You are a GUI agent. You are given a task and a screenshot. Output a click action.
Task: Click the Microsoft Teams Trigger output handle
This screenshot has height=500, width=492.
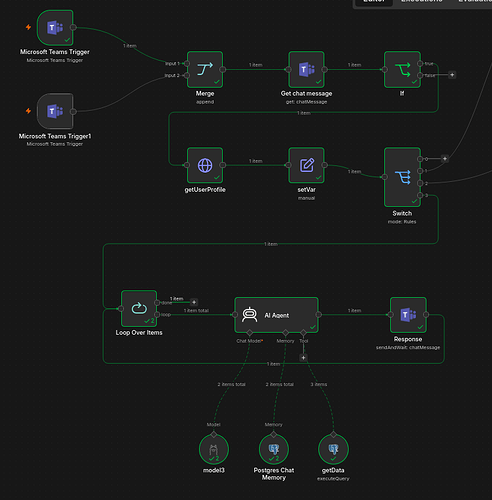point(73,27)
